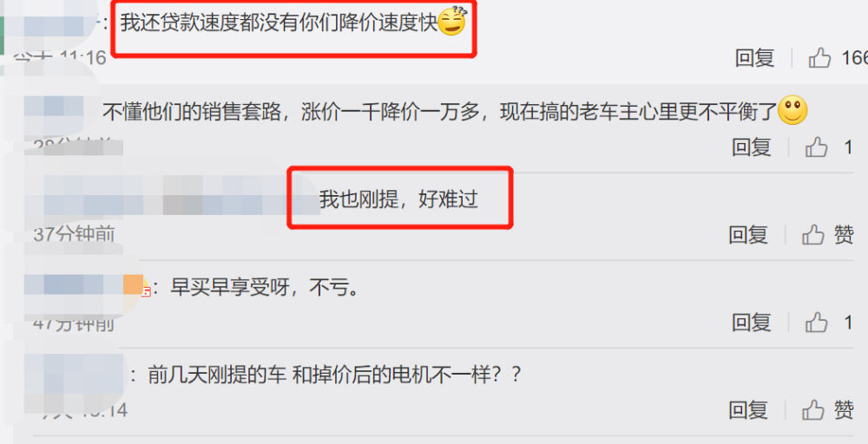Image resolution: width=868 pixels, height=444 pixels.
Task: Select the text '早买早享受呀，不亏。'
Action: [264, 288]
